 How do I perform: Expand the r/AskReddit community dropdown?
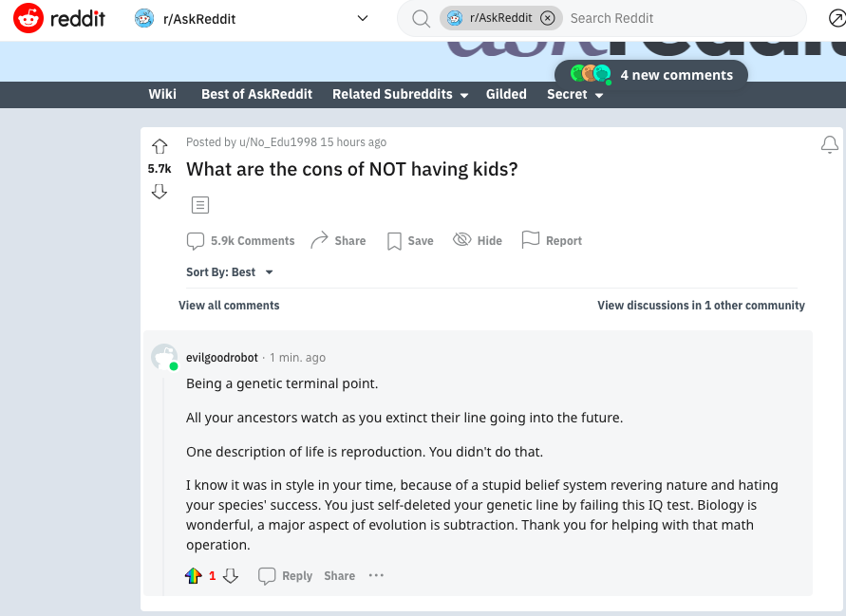pos(363,18)
